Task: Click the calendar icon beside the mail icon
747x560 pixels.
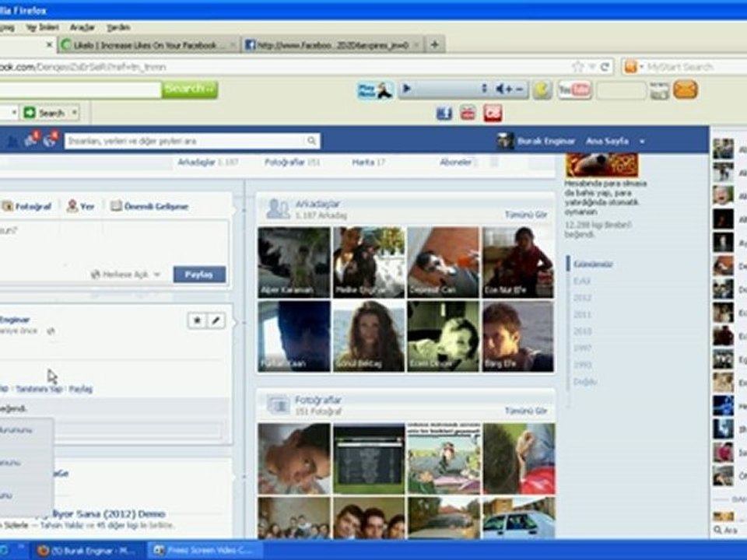Action: coord(659,90)
